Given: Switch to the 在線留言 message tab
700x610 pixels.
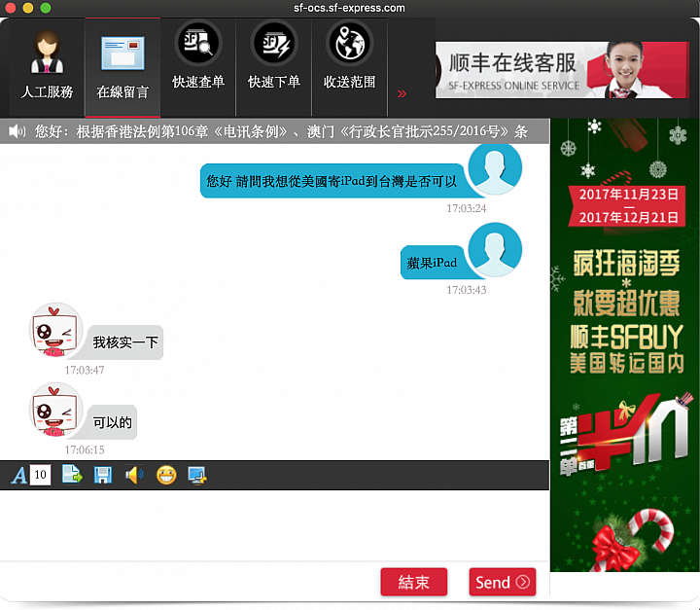Looking at the screenshot, I should pyautogui.click(x=122, y=67).
